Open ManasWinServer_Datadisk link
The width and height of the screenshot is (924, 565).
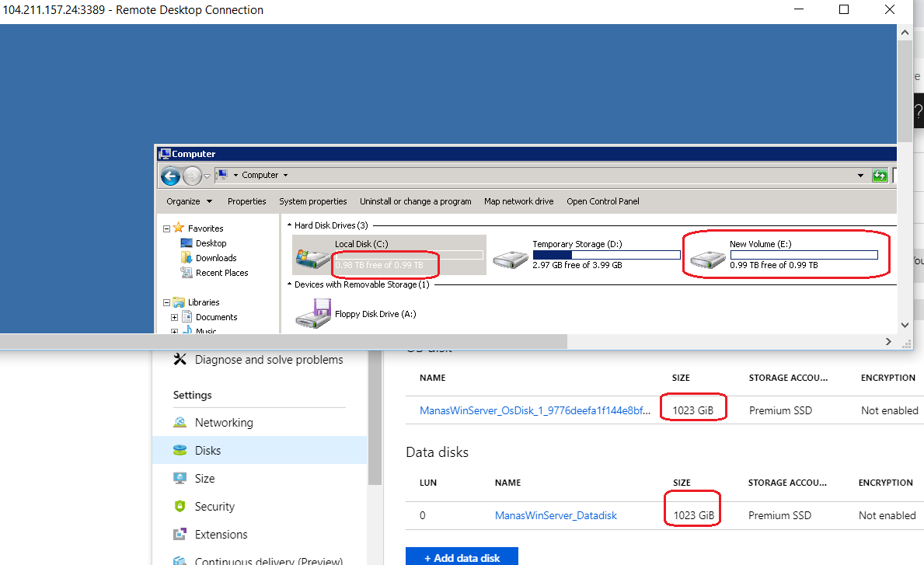(556, 515)
